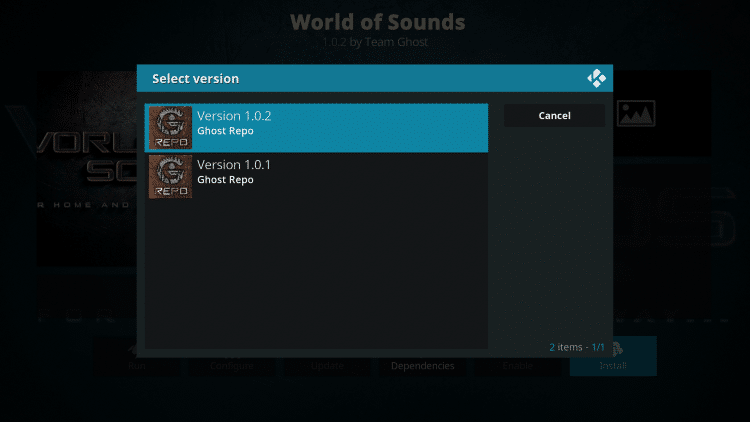Select Version 1.0.2 from the list
The width and height of the screenshot is (750, 422).
point(316,128)
